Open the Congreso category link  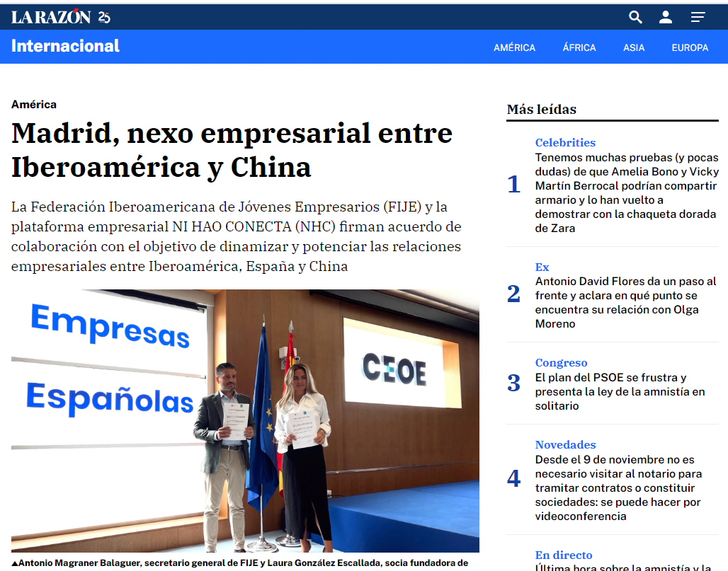561,362
